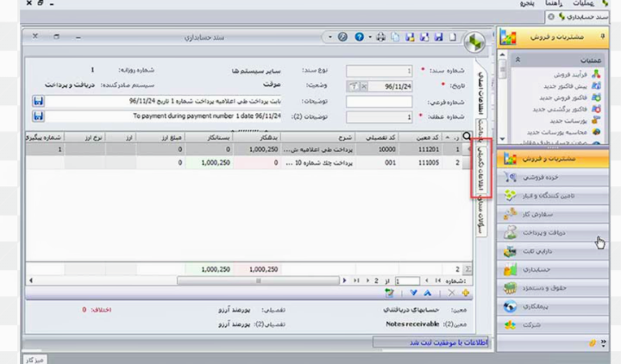Viewport: 621px width, 364px height.
Task: Click the شماره record number input box
Action: point(407,281)
